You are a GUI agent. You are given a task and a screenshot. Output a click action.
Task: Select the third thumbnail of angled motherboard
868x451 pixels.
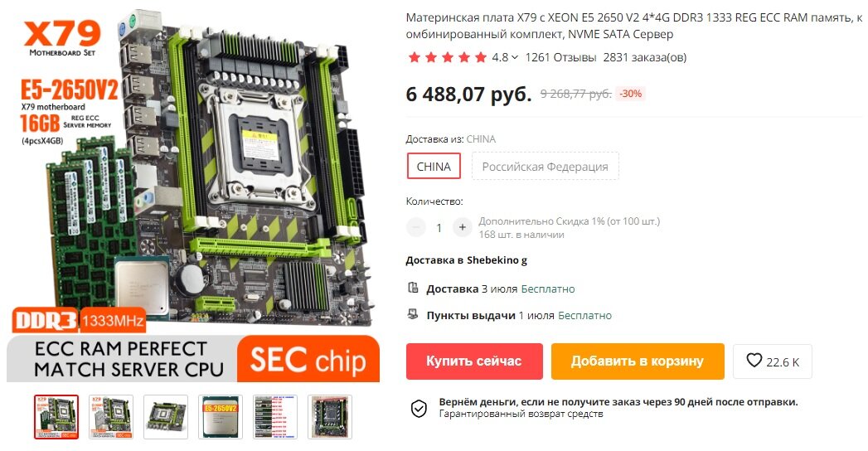point(166,417)
